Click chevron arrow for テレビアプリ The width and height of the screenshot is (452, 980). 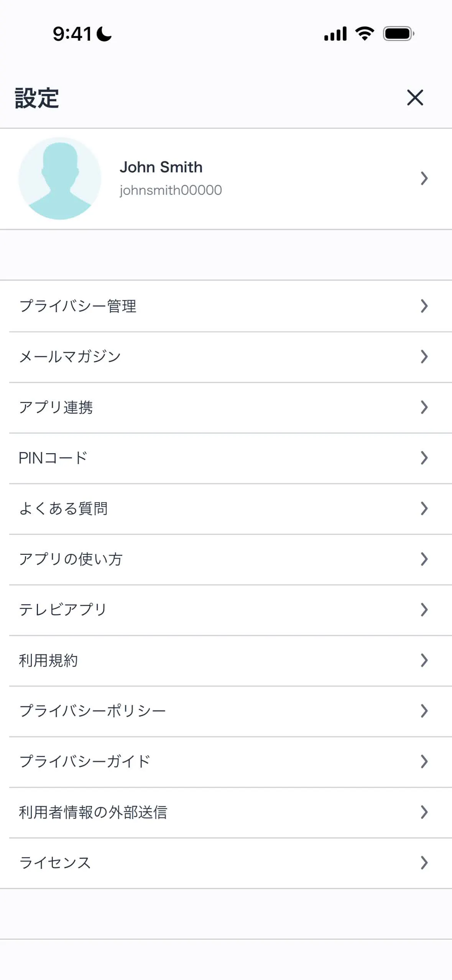[424, 610]
